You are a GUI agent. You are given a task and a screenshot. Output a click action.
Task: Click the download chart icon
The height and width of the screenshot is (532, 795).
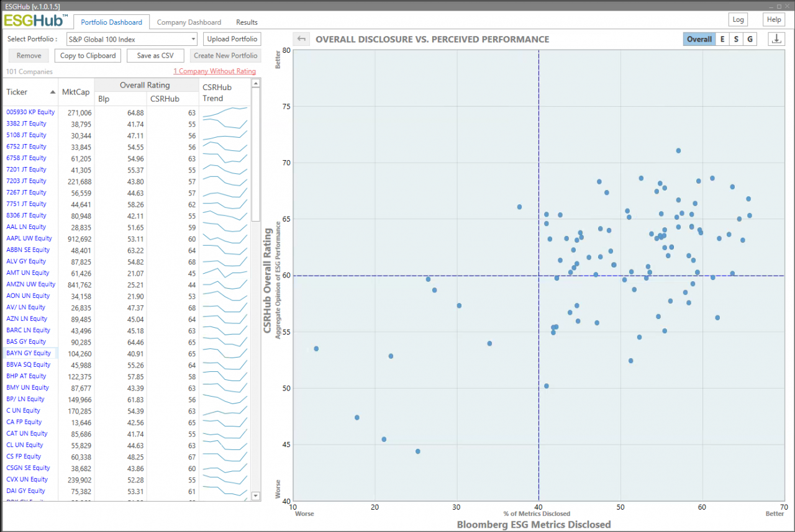pos(776,39)
